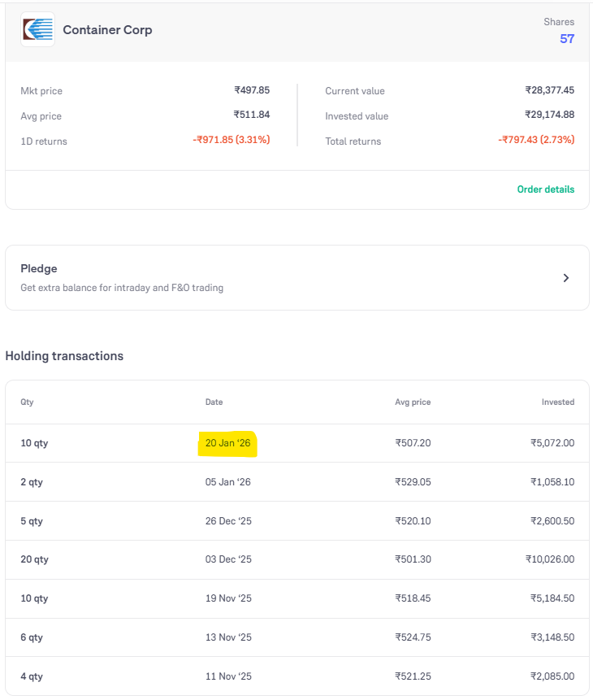The image size is (593, 700).
Task: Select the highlighted 20 Jan '26 date
Action: coord(227,443)
